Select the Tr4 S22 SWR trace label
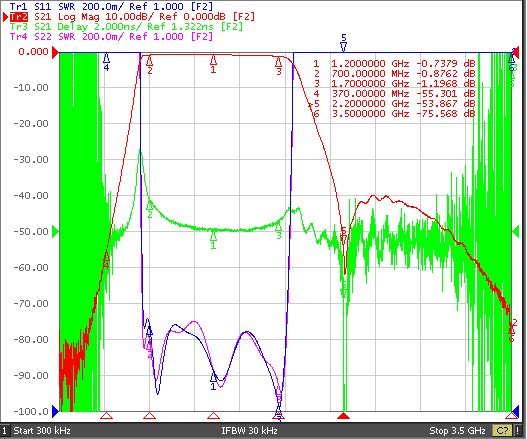The width and height of the screenshot is (527, 439). [111, 36]
